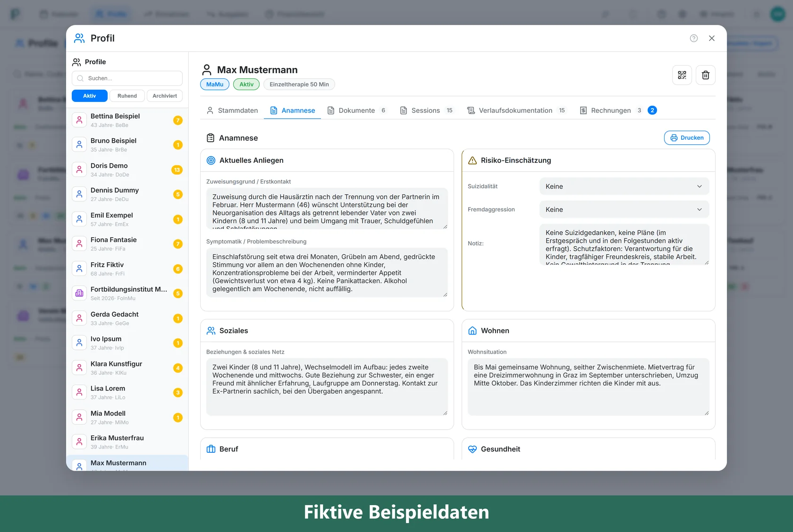Click the Suchen profile search field
This screenshot has width=793, height=532.
[x=127, y=78]
